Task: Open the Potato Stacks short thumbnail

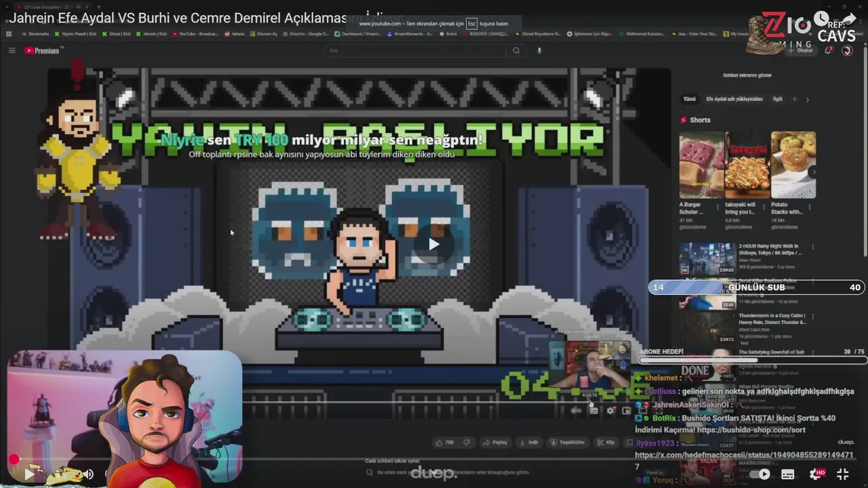Action: 793,164
